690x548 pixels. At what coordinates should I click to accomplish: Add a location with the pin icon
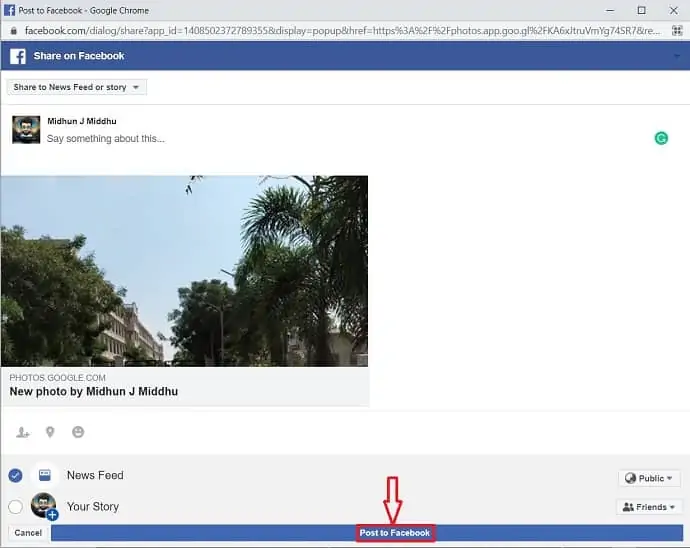[50, 432]
